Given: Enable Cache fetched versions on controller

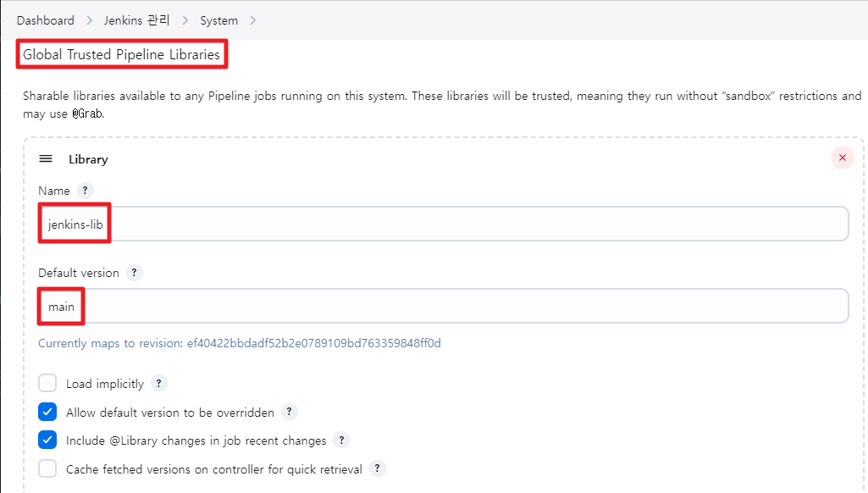Looking at the screenshot, I should [47, 468].
